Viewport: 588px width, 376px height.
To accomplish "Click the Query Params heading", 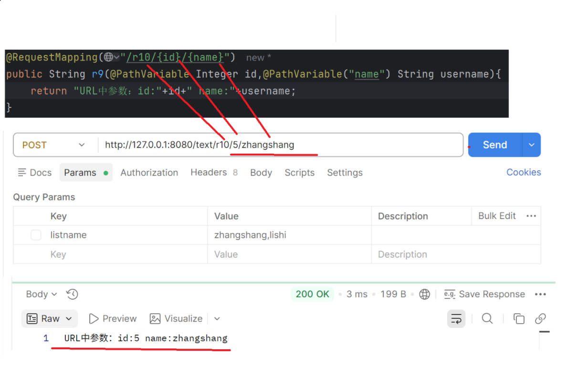I will [44, 197].
